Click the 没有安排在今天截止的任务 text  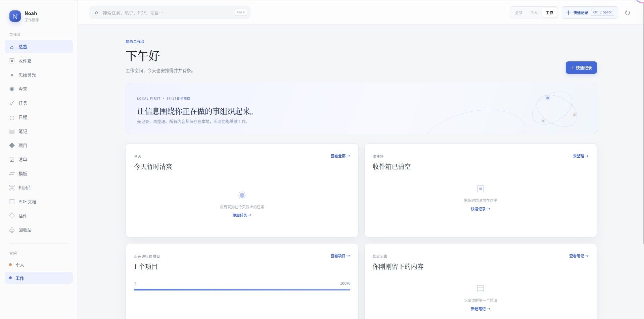(x=242, y=207)
